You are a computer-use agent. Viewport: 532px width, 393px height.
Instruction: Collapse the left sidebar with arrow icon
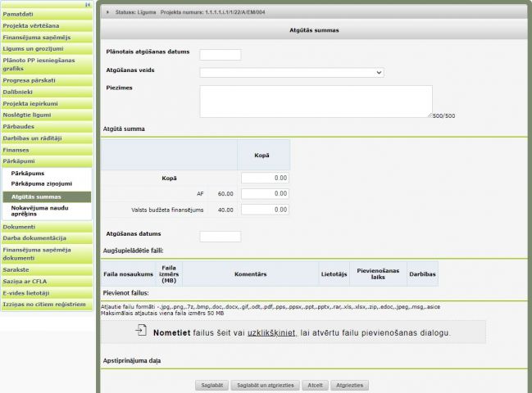88,5
